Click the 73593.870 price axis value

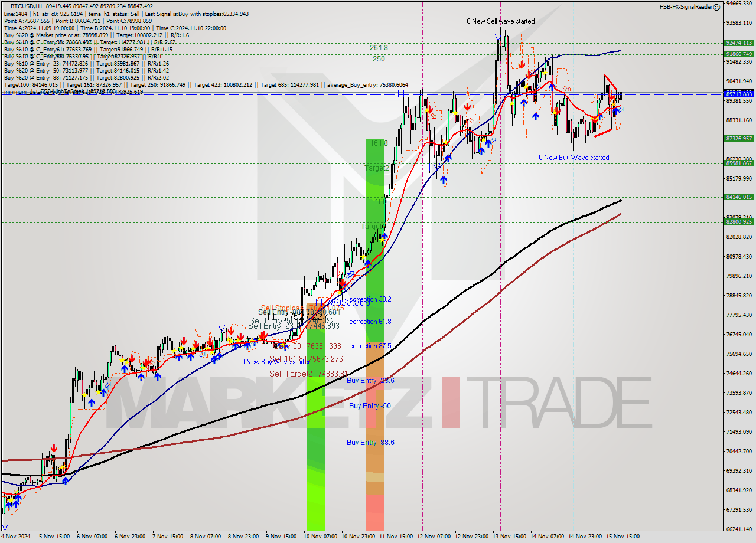[x=739, y=392]
